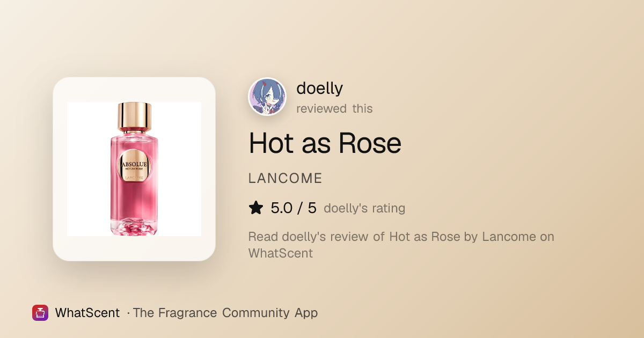Click the gold cap of perfume bottle
The height and width of the screenshot is (338, 644).
(134, 116)
